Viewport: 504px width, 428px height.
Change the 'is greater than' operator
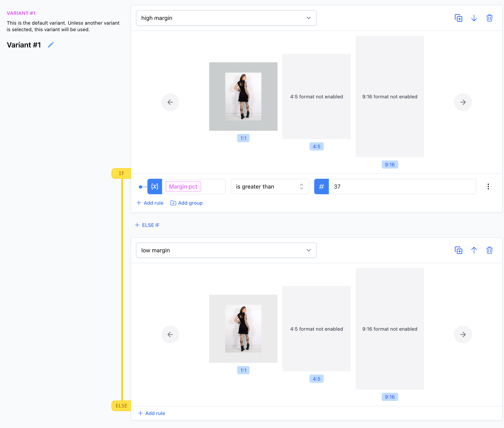coord(270,186)
